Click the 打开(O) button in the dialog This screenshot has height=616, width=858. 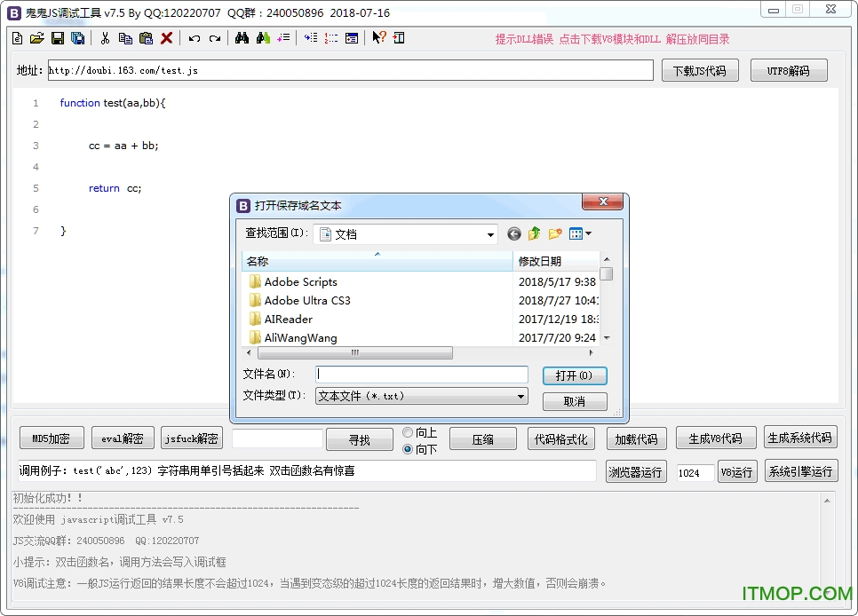pos(575,375)
